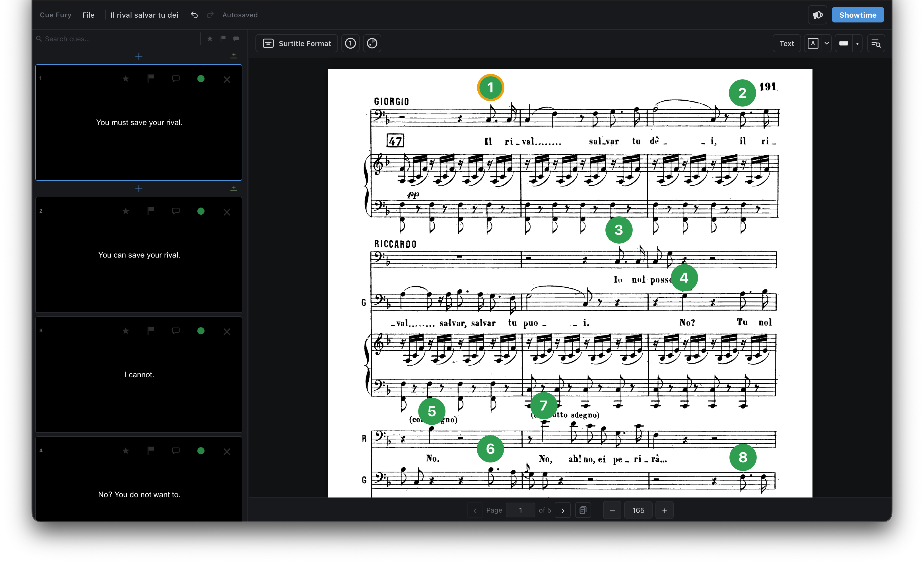924x564 pixels.
Task: Select cue marker 1 on the score
Action: tap(490, 88)
